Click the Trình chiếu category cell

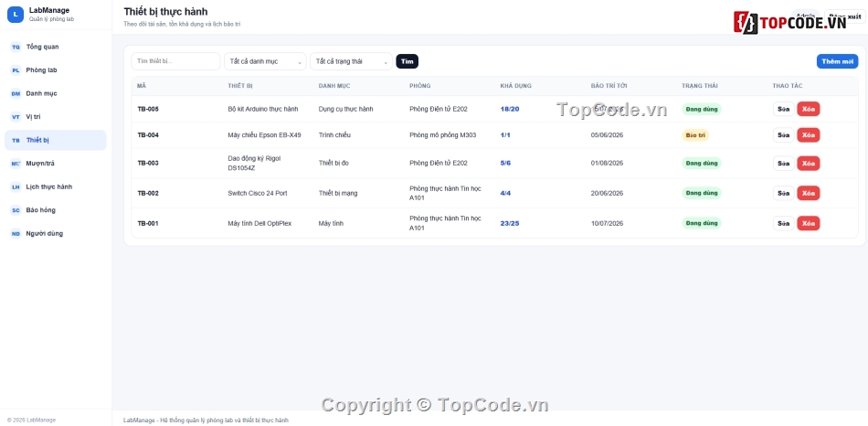click(334, 135)
